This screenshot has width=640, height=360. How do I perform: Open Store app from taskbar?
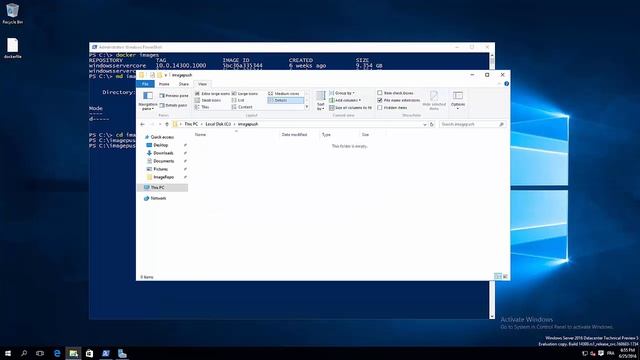tap(89, 353)
